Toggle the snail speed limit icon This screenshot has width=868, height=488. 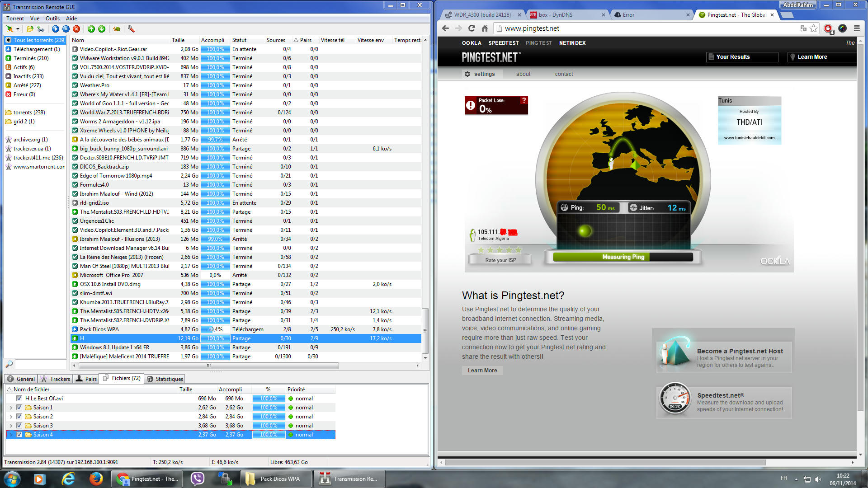point(117,29)
